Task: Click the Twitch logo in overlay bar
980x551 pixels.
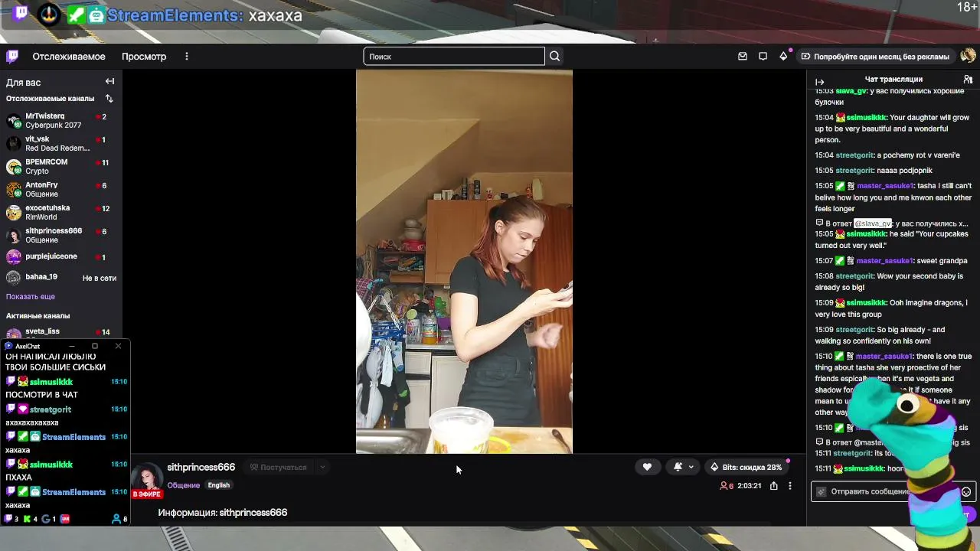Action: point(21,13)
